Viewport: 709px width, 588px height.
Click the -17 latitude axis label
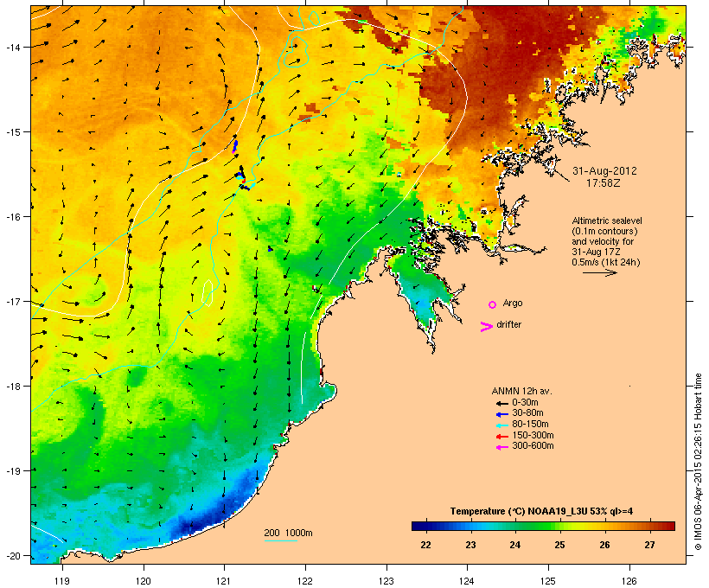12,302
